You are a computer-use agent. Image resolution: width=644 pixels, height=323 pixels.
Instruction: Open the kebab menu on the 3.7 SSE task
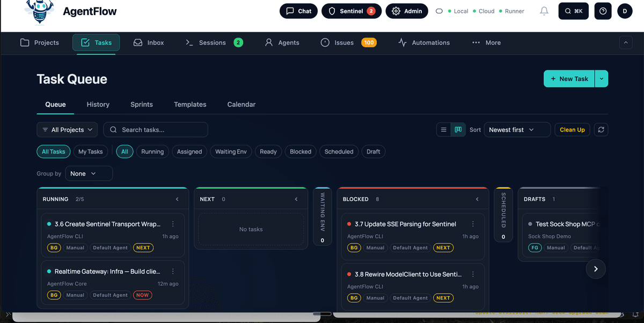473,224
